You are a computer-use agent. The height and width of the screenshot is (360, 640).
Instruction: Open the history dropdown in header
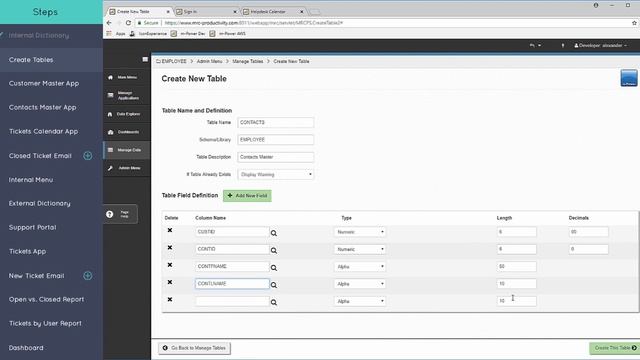tap(535, 45)
